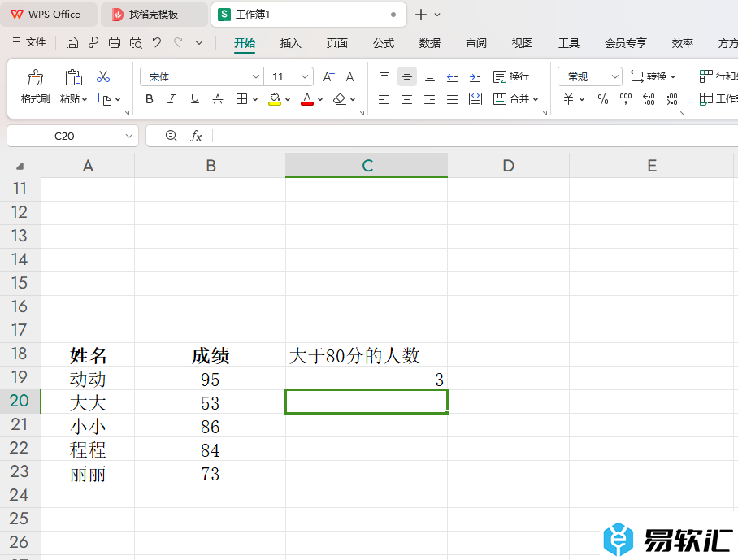Click the cell borders icon
The image size is (738, 560).
click(x=241, y=99)
